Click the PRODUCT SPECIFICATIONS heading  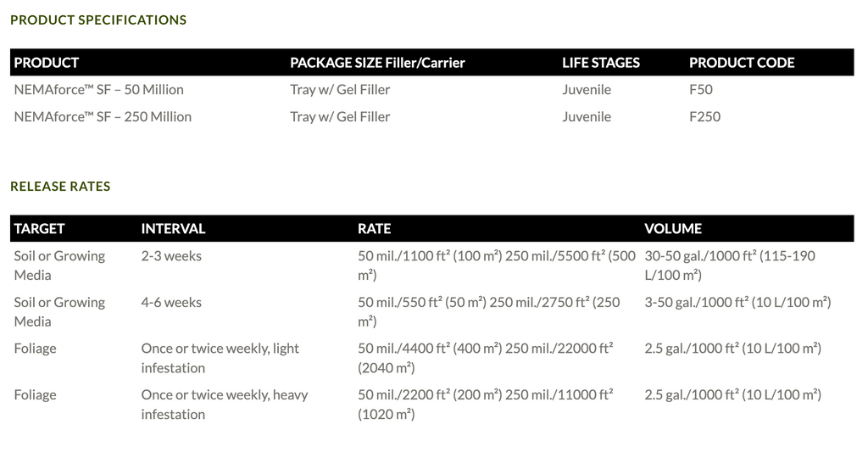click(98, 20)
